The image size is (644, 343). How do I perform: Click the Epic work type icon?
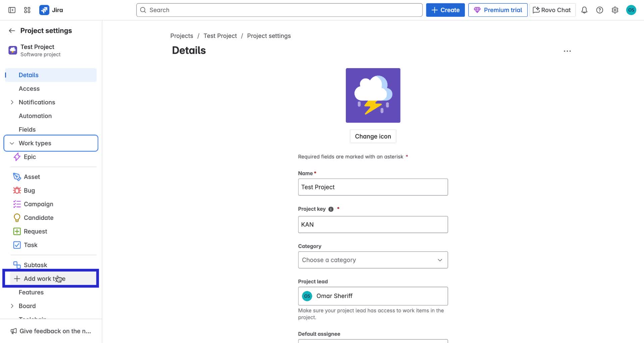[x=17, y=157]
